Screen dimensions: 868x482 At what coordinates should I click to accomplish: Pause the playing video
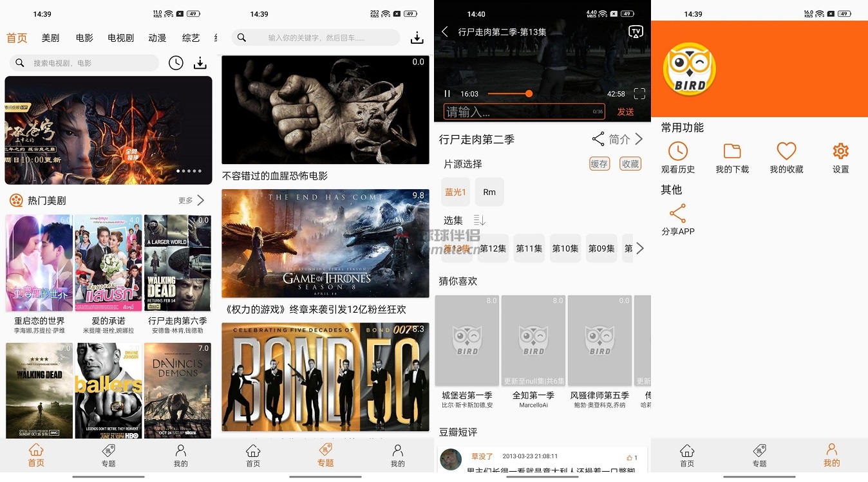448,94
